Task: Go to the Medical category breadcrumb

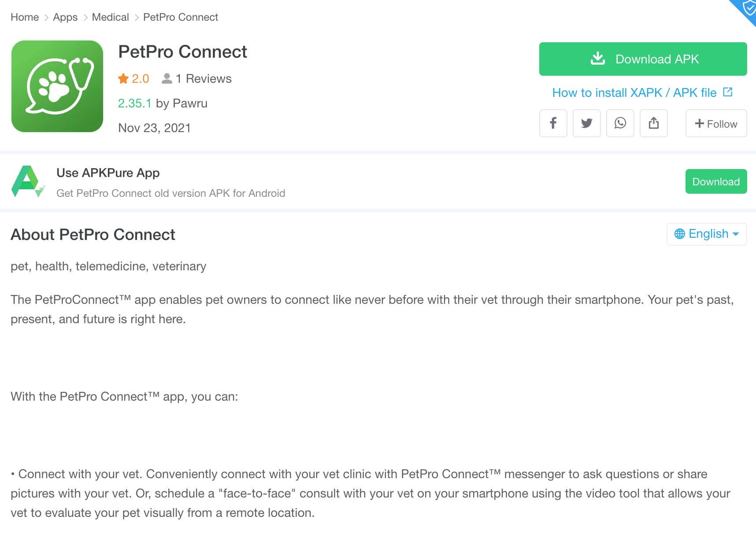Action: pos(110,17)
